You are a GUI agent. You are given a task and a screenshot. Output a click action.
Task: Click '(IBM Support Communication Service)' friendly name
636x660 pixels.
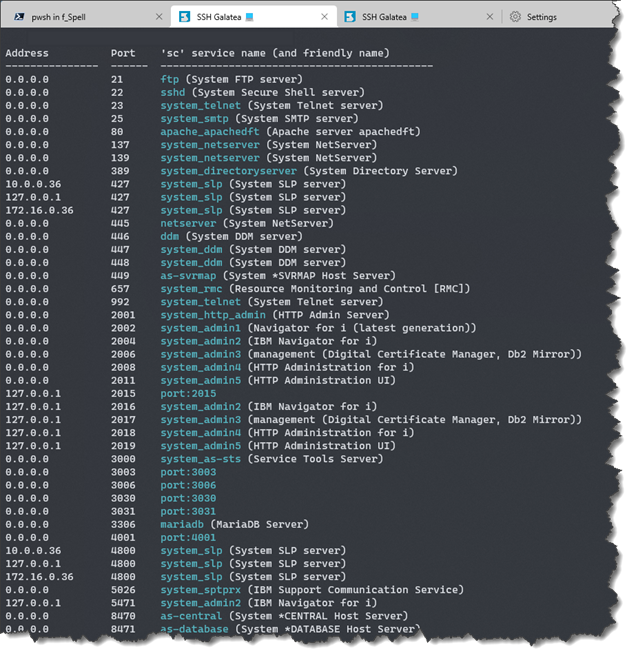(356, 590)
